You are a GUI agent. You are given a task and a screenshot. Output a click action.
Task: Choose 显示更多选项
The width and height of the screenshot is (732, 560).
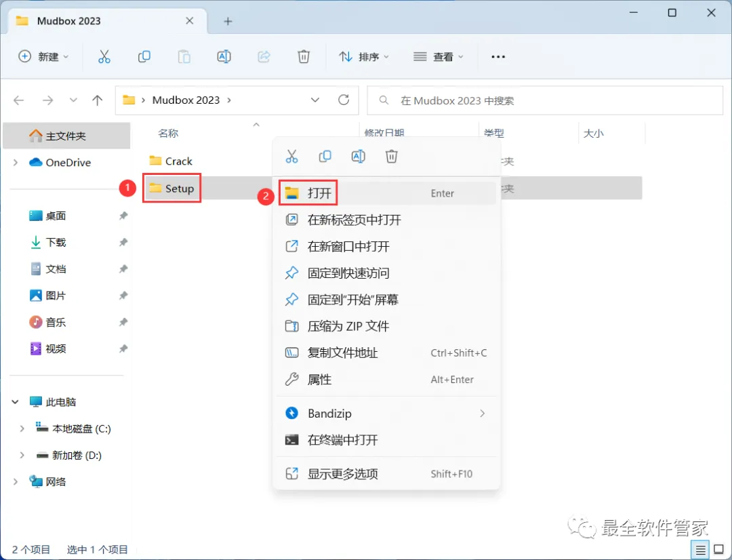(386, 474)
